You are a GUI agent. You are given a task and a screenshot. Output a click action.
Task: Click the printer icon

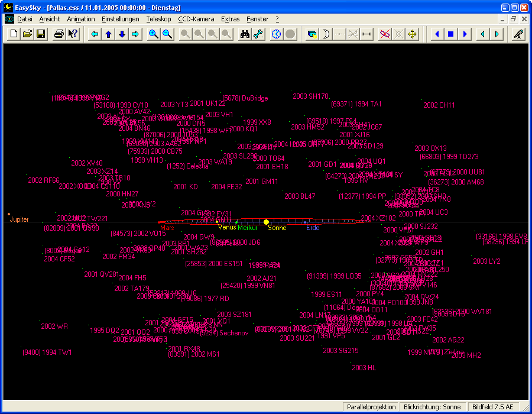pos(59,34)
